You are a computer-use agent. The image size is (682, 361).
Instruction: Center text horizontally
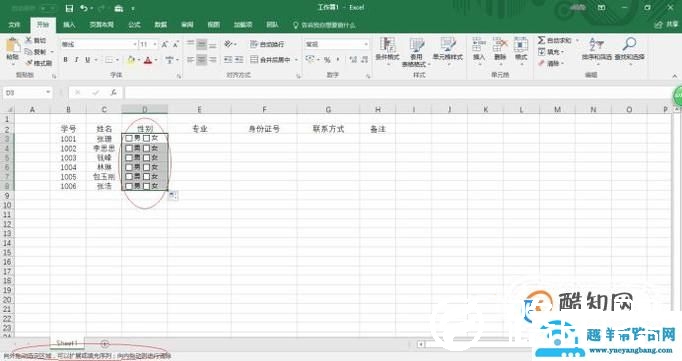201,60
